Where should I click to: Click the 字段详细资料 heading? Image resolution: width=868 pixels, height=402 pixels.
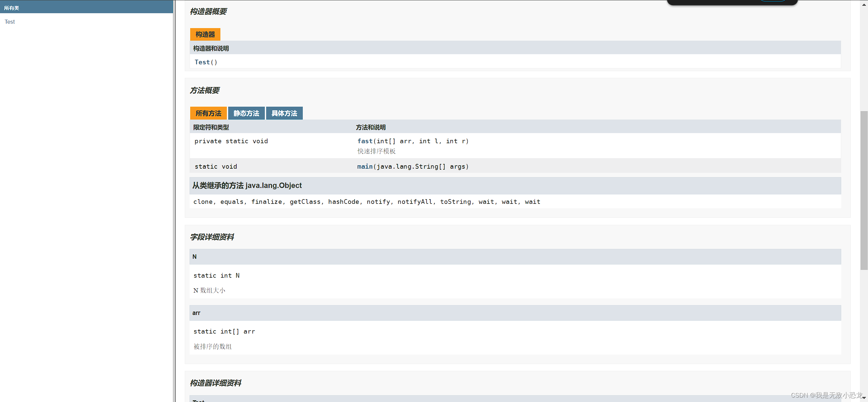212,237
